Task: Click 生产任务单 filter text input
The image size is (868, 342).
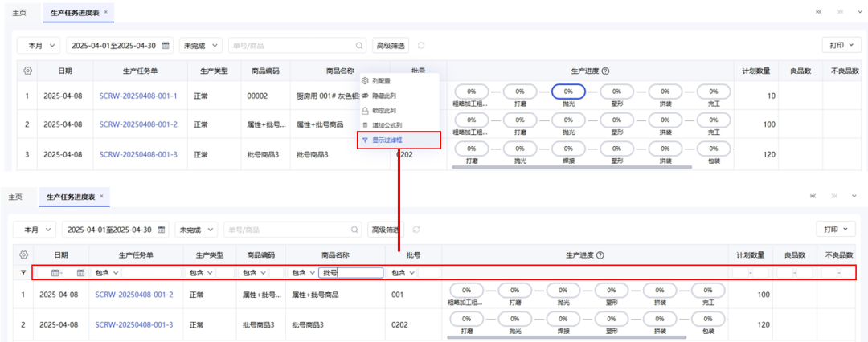Action: (x=151, y=272)
